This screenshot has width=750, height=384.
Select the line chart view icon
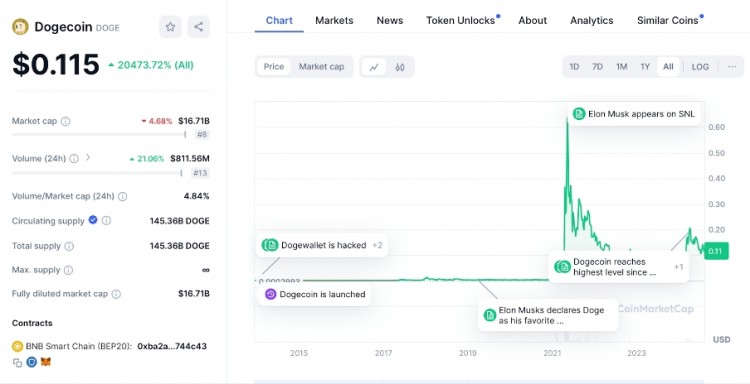point(374,67)
